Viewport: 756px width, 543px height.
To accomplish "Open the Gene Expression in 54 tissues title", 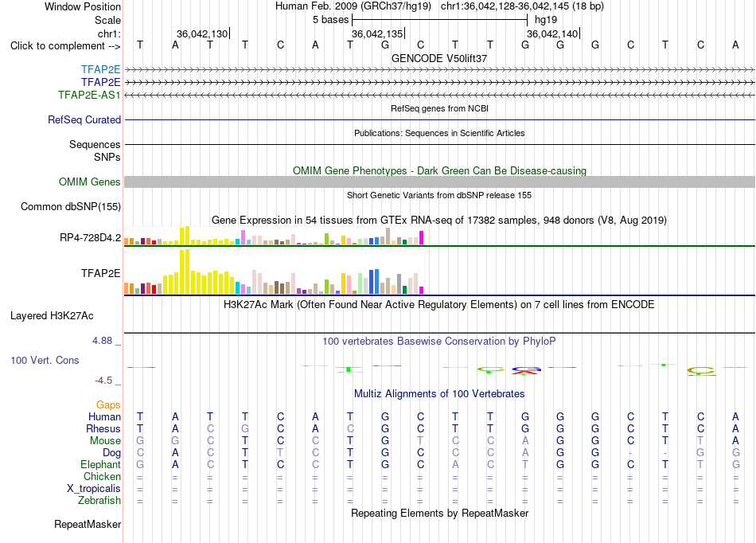I will point(439,221).
